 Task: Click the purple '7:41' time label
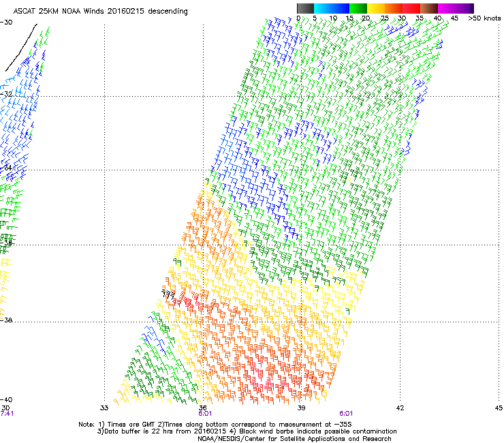7,414
